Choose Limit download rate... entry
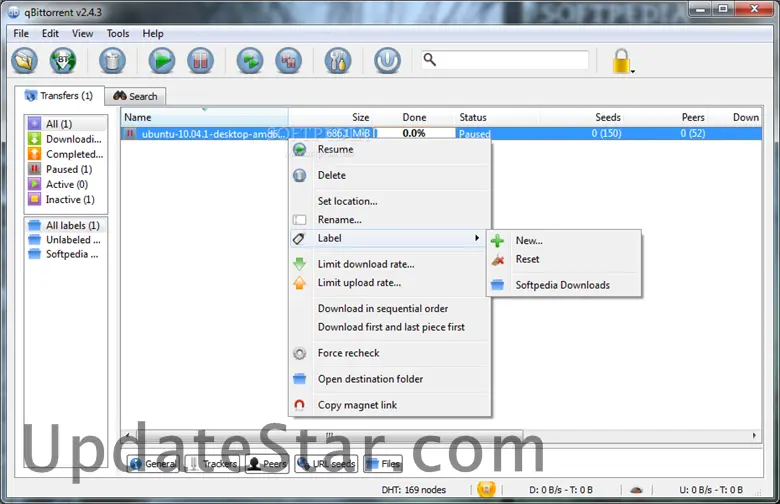The height and width of the screenshot is (504, 780). 390,264
